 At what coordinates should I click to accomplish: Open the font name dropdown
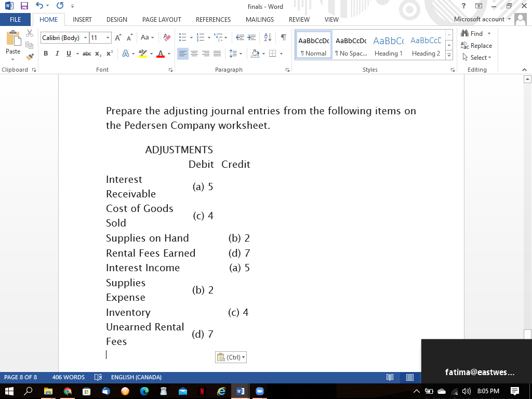tap(85, 37)
